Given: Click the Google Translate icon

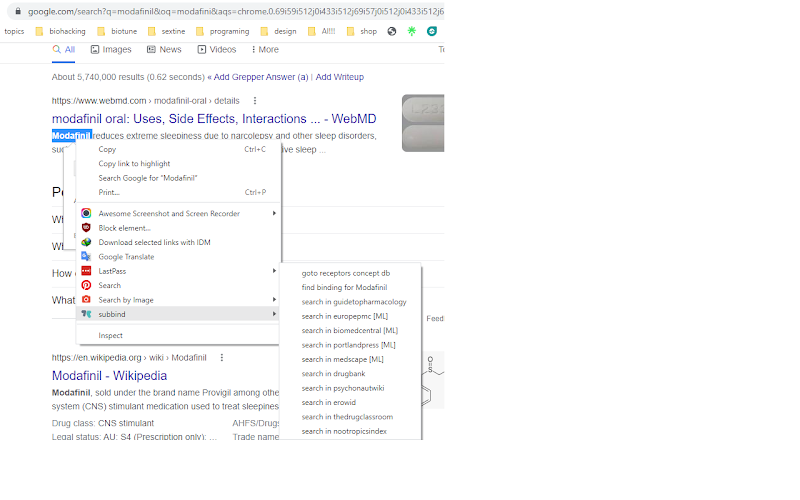Looking at the screenshot, I should click(86, 256).
